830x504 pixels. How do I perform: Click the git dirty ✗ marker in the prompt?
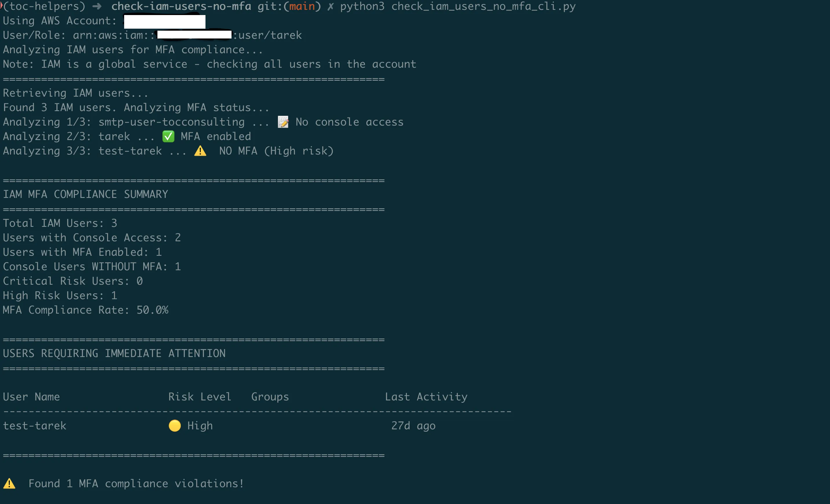[x=330, y=6]
